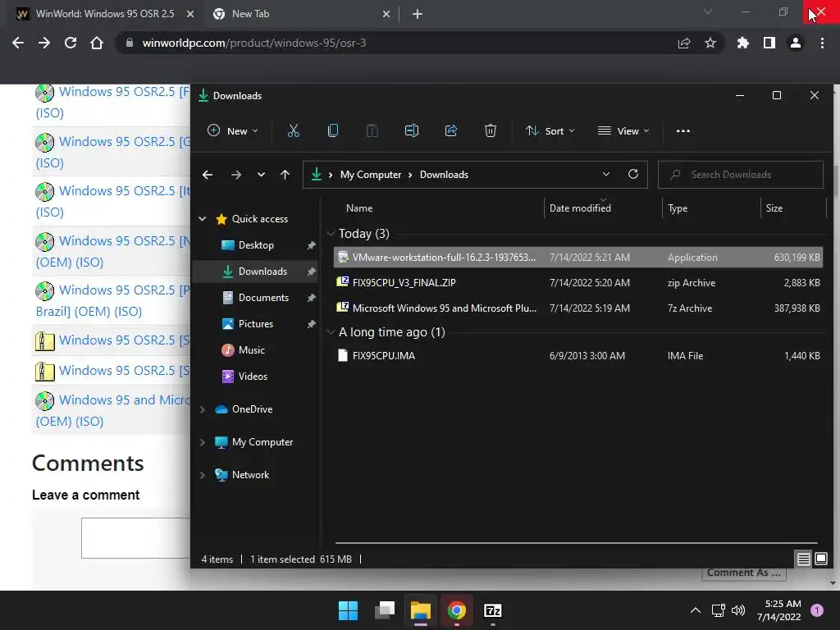The height and width of the screenshot is (630, 840).
Task: Open the address bar history dropdown
Action: [606, 174]
